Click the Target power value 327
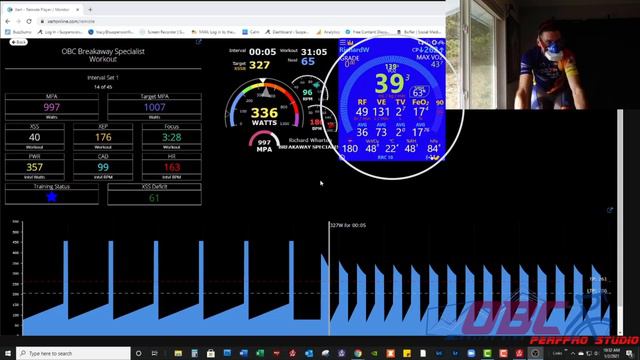Image resolution: width=640 pixels, height=360 pixels. (x=260, y=65)
